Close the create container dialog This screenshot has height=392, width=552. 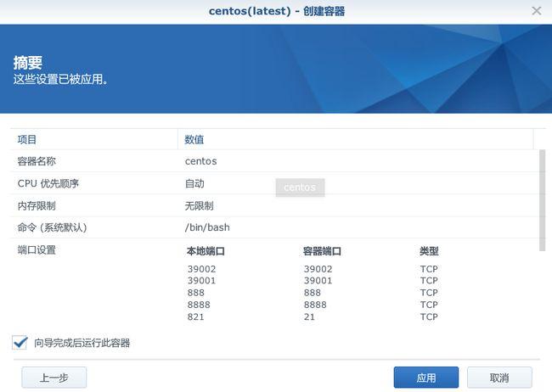536,11
